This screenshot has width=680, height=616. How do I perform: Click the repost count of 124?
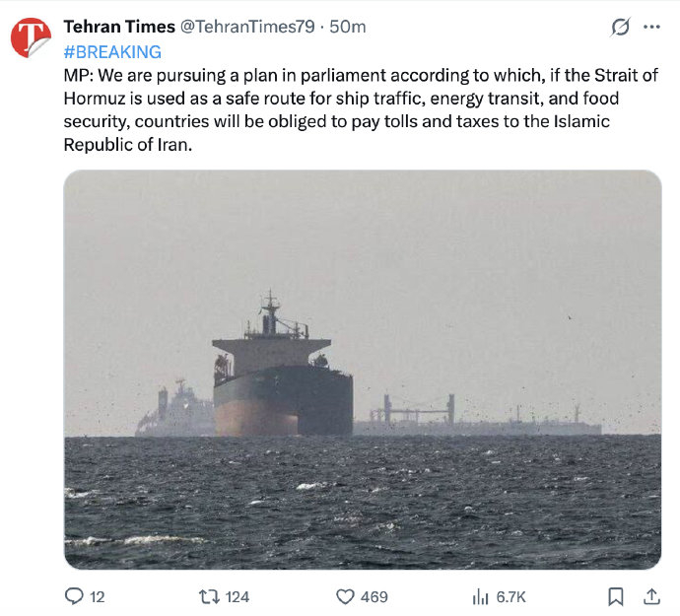click(238, 596)
